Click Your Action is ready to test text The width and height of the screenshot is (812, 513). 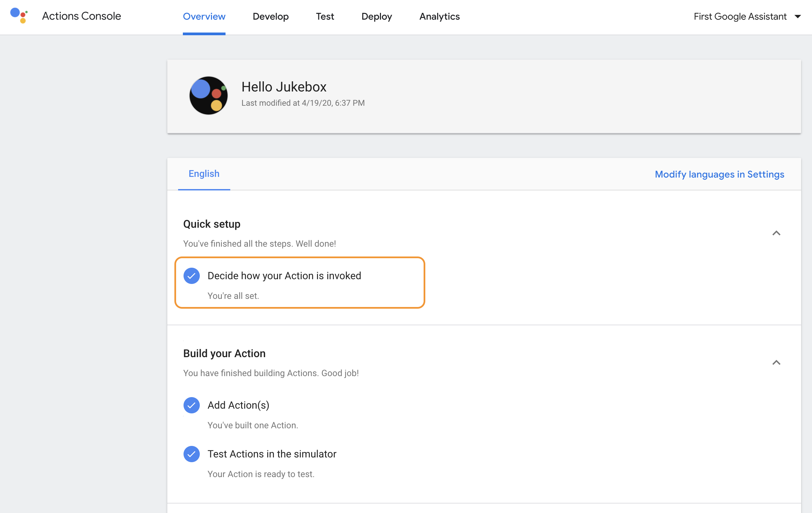261,474
